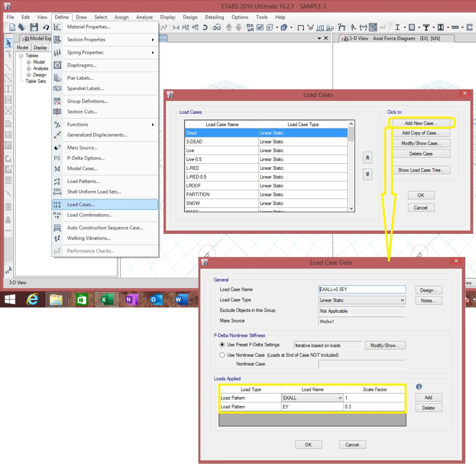The height and width of the screenshot is (466, 476).
Task: Click the Modify/Show Case button
Action: (421, 143)
